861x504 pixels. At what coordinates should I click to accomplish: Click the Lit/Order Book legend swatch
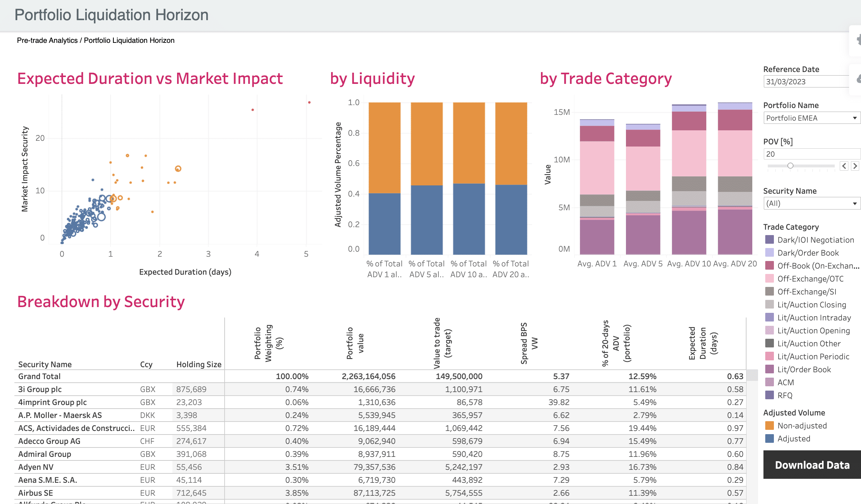[x=770, y=369]
